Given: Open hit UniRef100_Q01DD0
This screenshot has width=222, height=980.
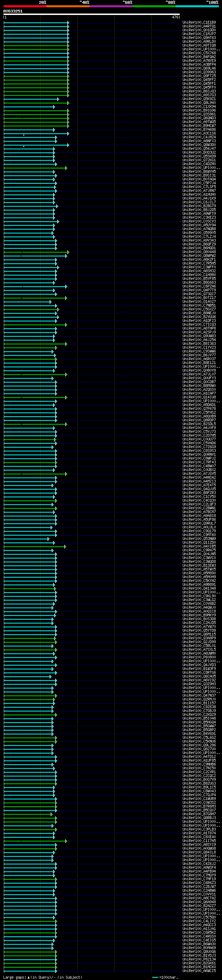Looking at the screenshot, I should (x=199, y=30).
